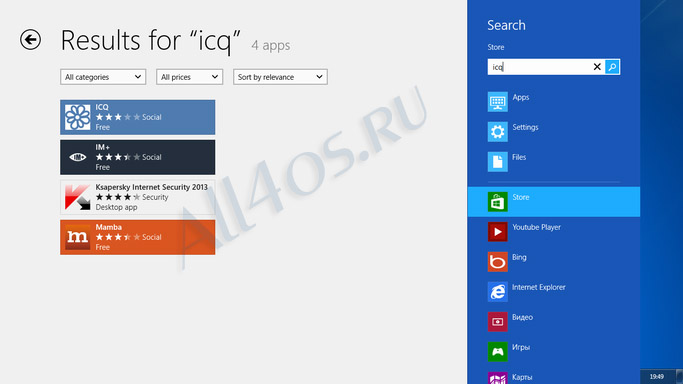Click Social category on IM+ tile

[152, 157]
